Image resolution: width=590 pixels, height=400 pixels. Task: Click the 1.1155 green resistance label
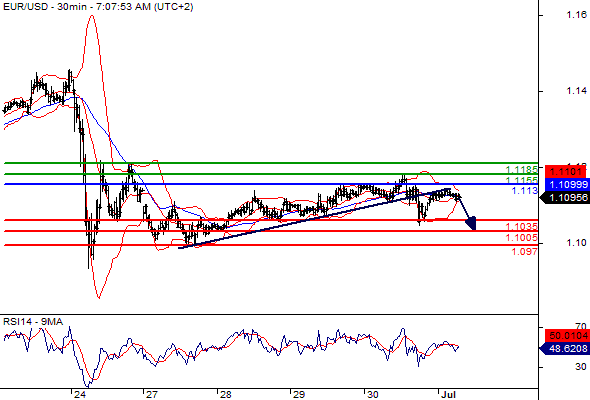[x=522, y=180]
